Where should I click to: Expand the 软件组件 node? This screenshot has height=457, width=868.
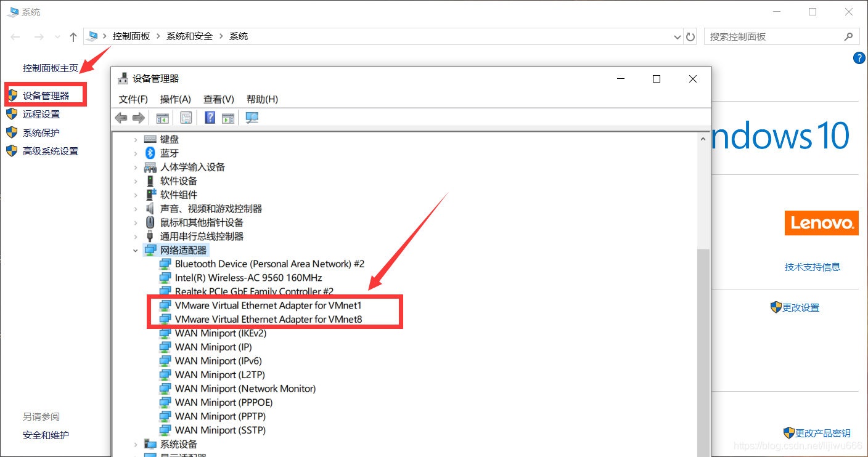136,195
